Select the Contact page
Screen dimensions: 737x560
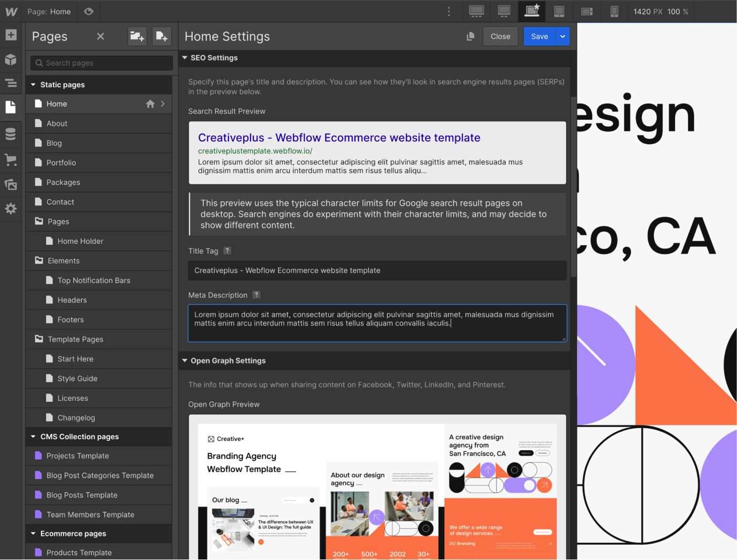click(99, 202)
